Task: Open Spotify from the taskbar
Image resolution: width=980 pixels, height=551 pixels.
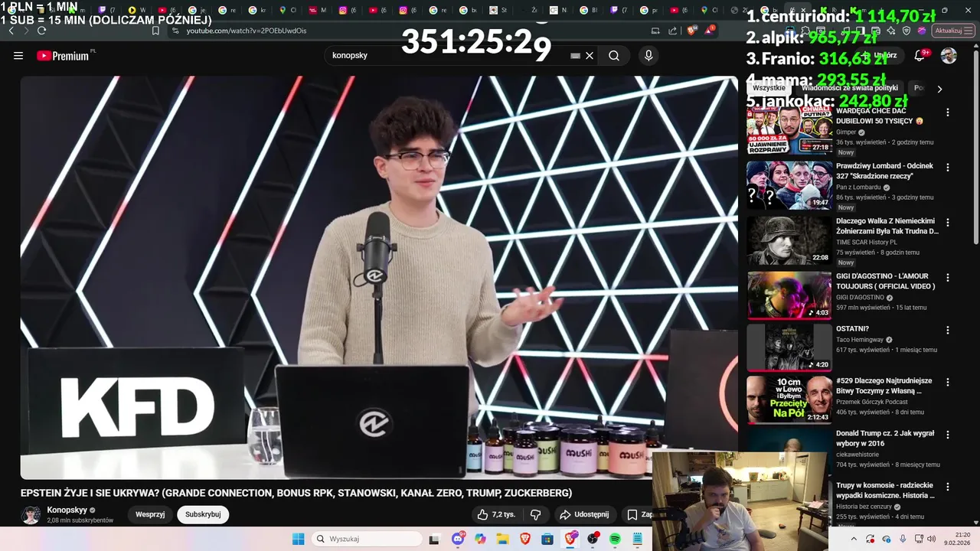Action: click(x=615, y=539)
